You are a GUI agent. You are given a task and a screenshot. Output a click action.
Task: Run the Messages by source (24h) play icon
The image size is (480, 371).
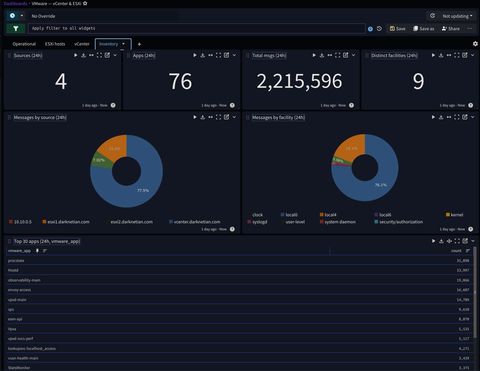195,117
